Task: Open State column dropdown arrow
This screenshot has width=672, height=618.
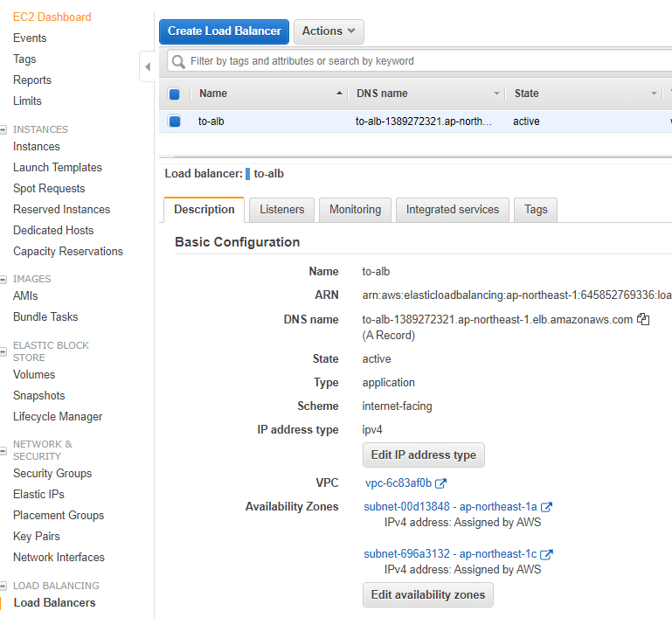Action: pyautogui.click(x=654, y=94)
